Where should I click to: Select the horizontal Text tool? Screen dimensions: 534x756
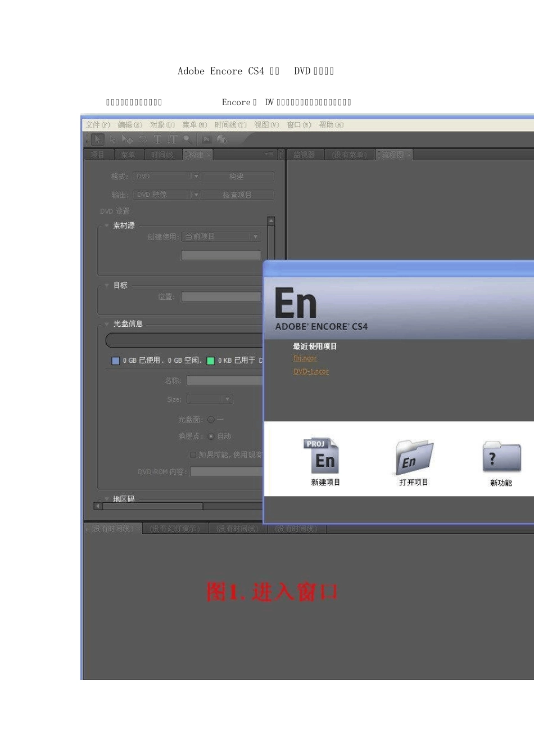[157, 139]
